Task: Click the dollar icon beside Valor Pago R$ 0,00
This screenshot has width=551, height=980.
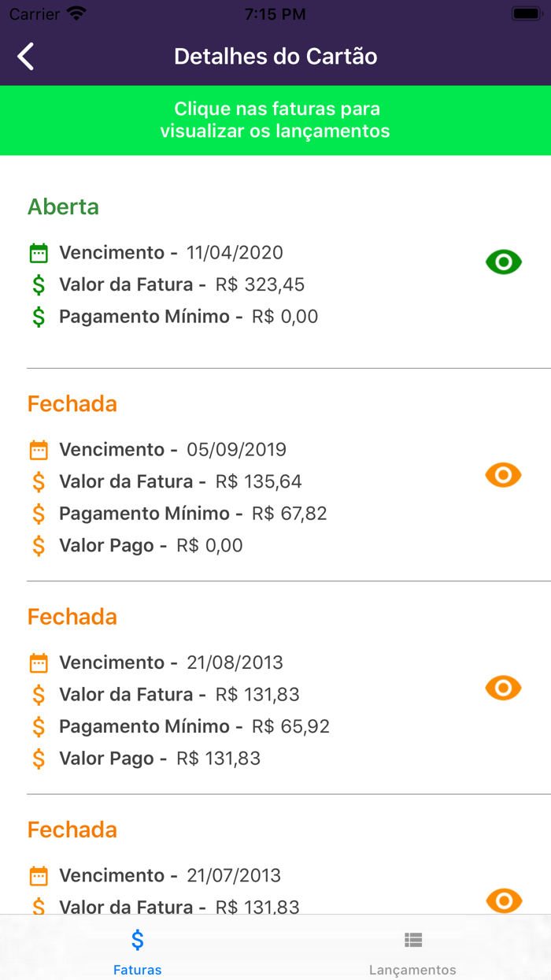Action: [x=39, y=544]
